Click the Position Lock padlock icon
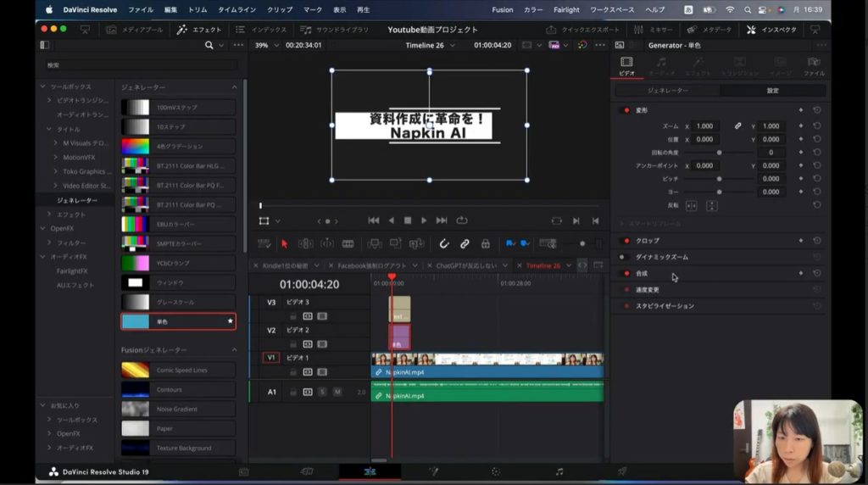 (x=485, y=244)
